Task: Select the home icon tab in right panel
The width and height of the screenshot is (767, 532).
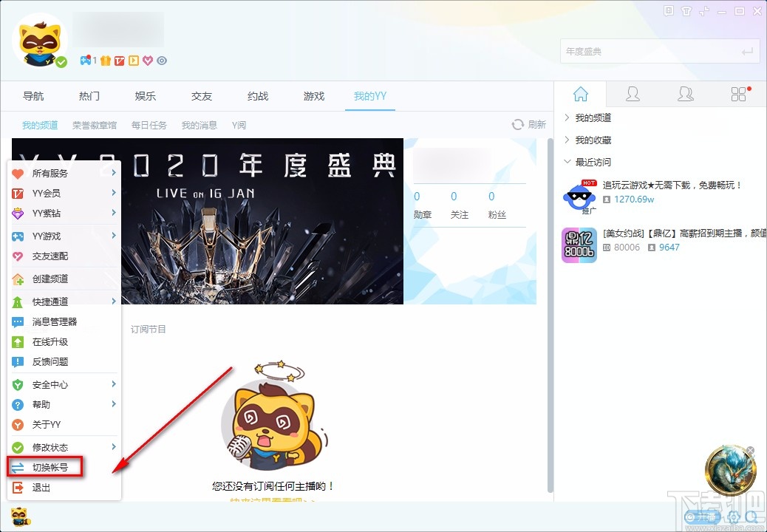Action: point(581,94)
